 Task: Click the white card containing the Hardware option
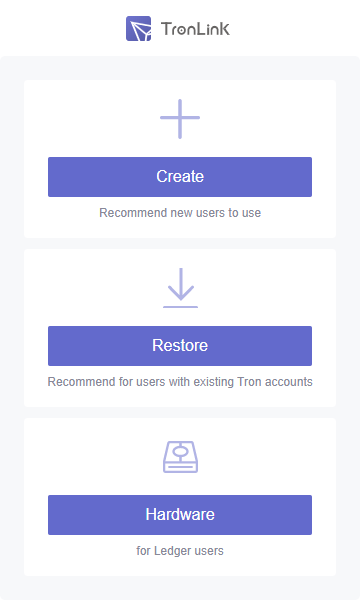tap(180, 497)
